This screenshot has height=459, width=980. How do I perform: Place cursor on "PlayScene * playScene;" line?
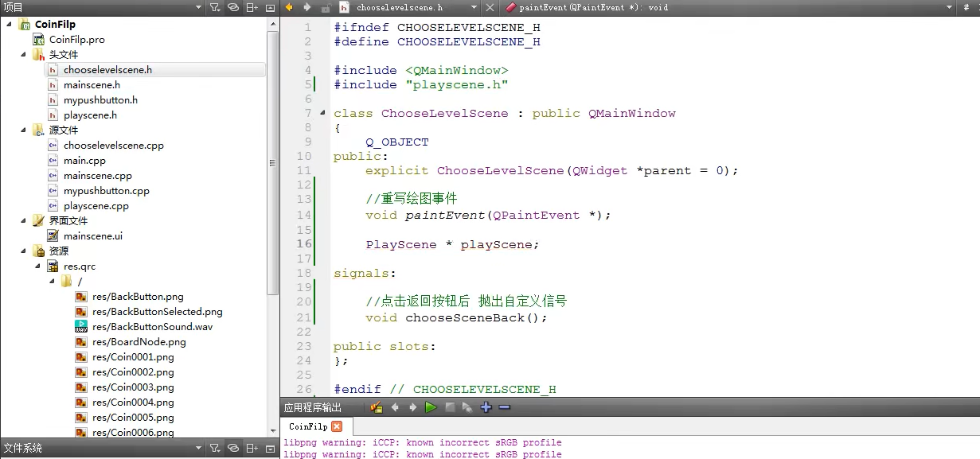click(x=452, y=244)
